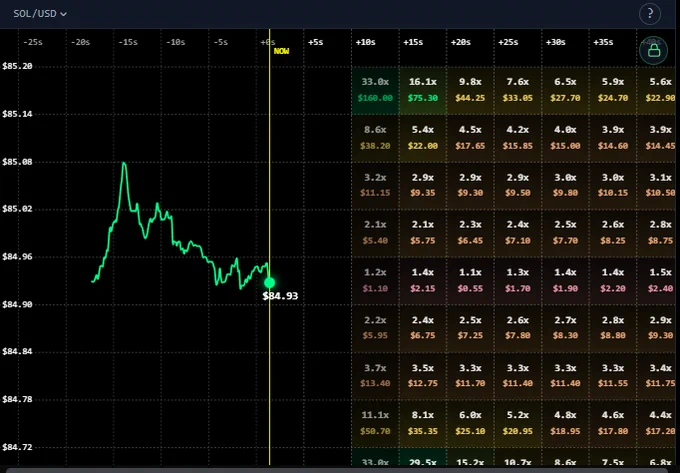Select the 2.7x $8.30 cell

565,328
